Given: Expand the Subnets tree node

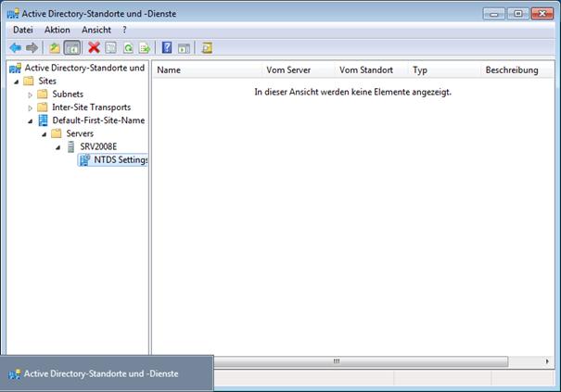Looking at the screenshot, I should tap(31, 95).
